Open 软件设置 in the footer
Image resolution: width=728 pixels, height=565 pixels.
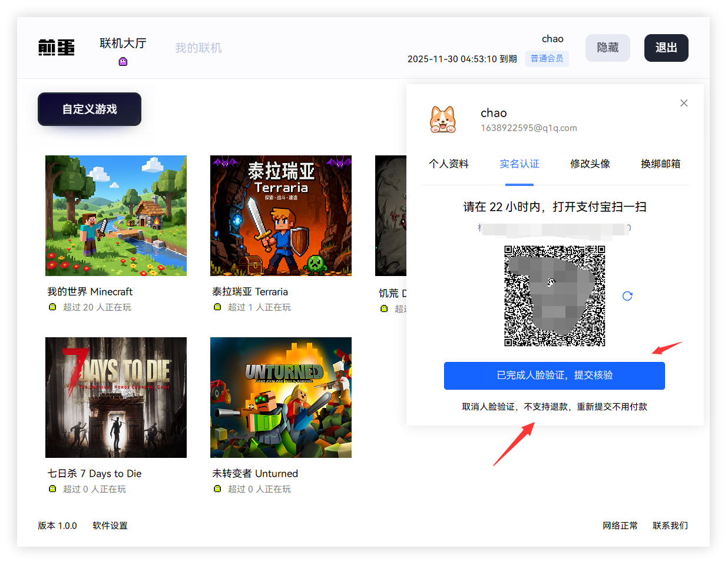(110, 526)
